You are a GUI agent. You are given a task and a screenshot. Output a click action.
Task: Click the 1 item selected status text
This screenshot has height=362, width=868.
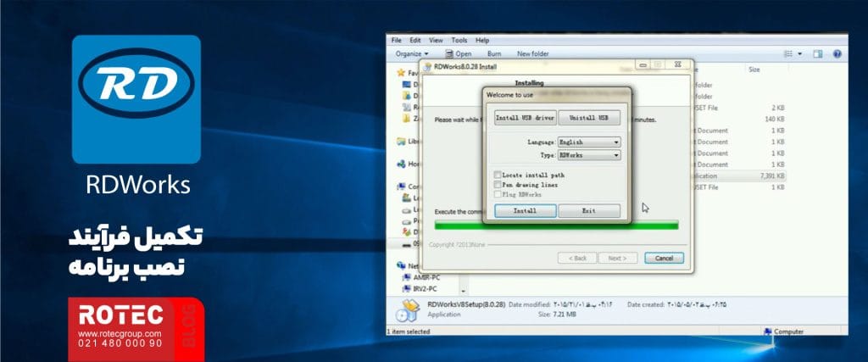409,331
